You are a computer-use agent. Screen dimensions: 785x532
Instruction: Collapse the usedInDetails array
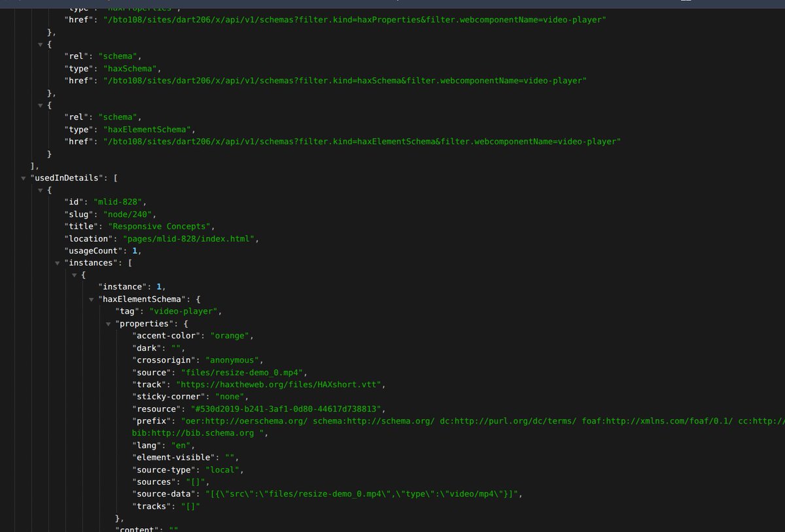click(x=24, y=178)
